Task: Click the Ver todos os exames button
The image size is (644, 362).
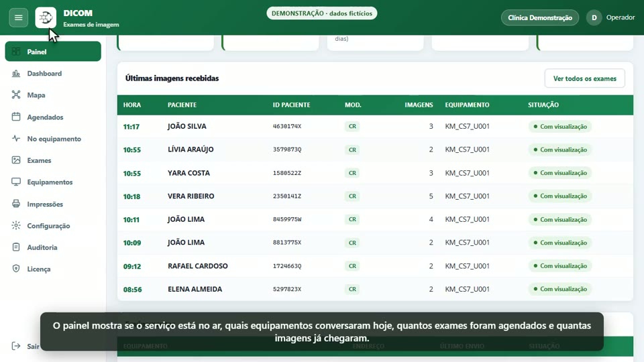Action: [x=584, y=78]
